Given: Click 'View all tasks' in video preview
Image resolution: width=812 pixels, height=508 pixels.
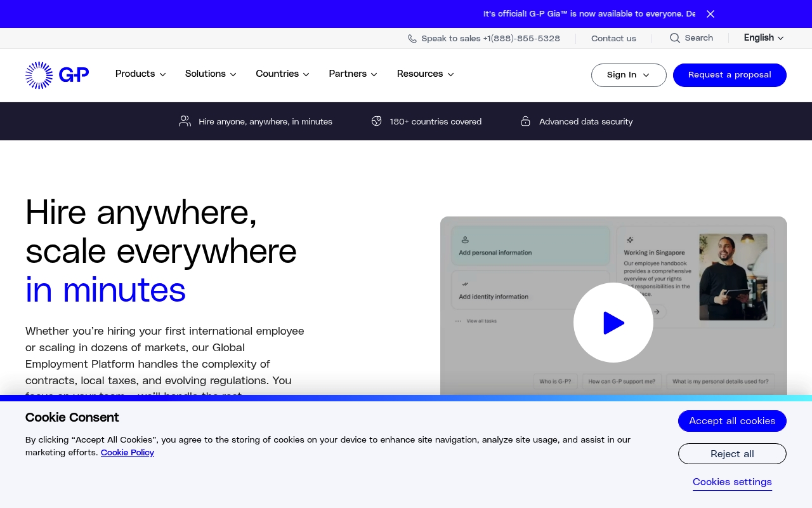Looking at the screenshot, I should 481,321.
